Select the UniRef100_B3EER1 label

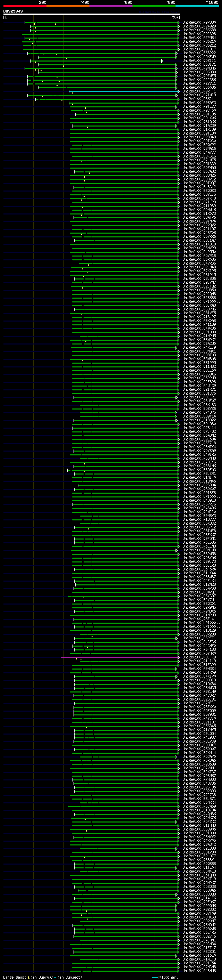pyautogui.click(x=199, y=397)
